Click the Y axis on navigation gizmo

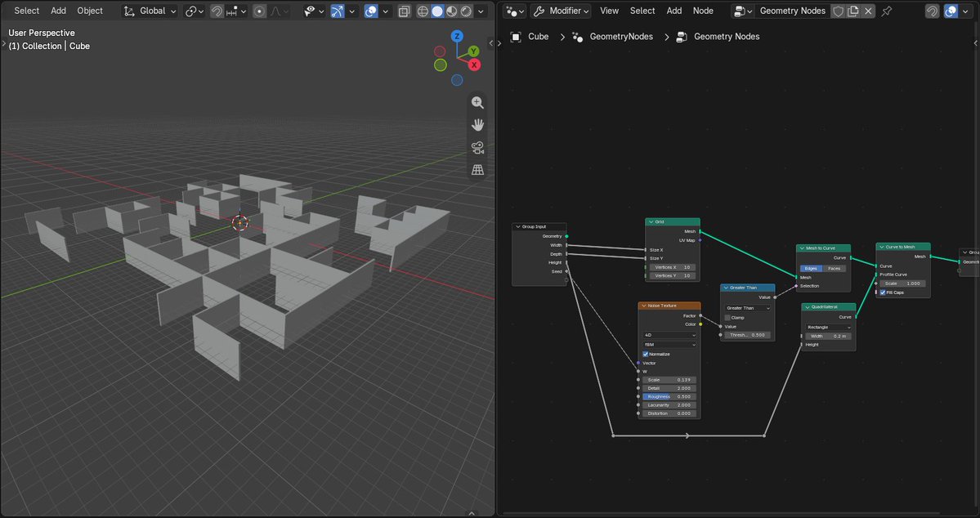(474, 51)
